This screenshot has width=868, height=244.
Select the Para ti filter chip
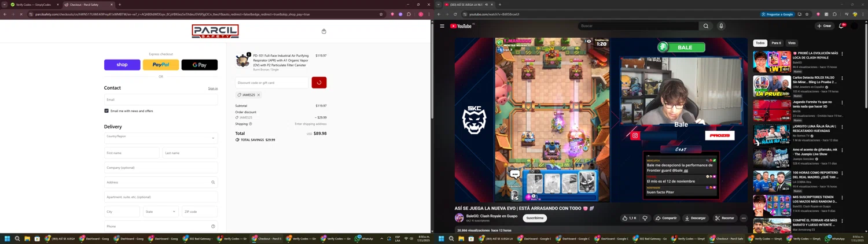point(776,43)
